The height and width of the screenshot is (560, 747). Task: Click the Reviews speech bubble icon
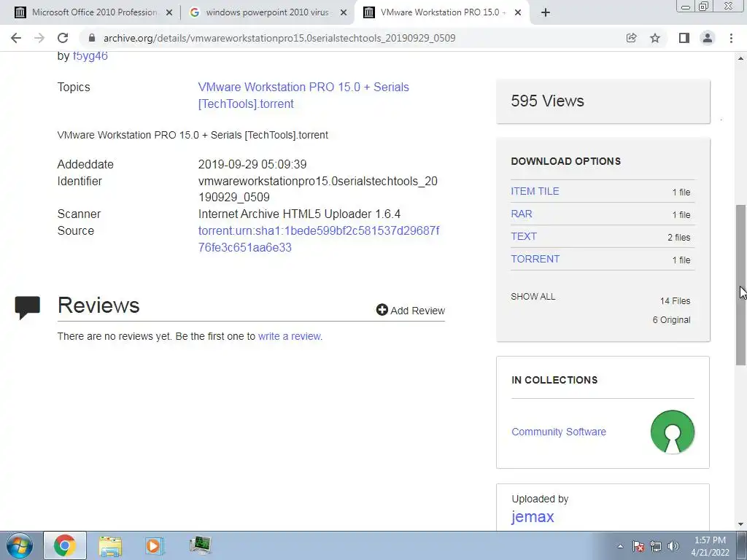(27, 308)
